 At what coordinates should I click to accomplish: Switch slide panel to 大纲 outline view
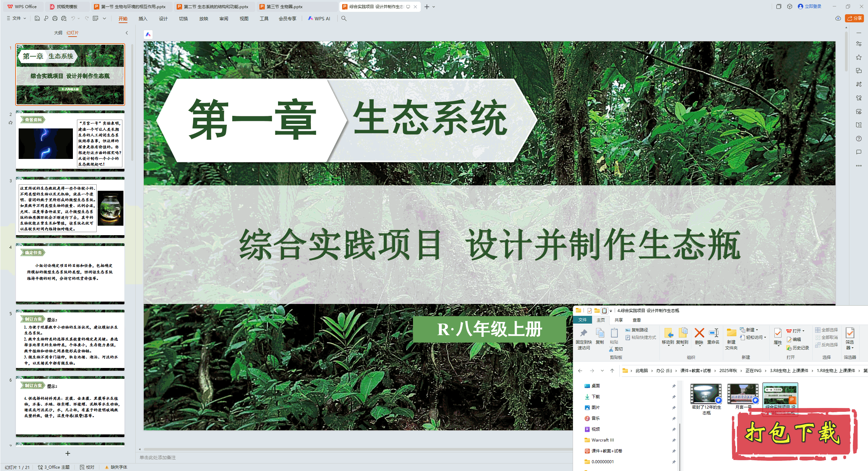coord(58,33)
